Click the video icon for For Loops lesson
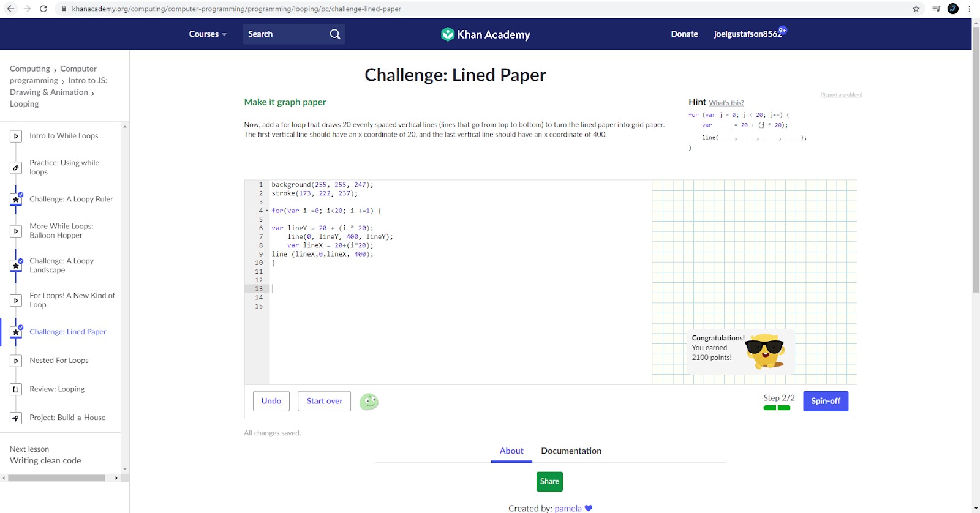The width and height of the screenshot is (980, 513). point(16,300)
